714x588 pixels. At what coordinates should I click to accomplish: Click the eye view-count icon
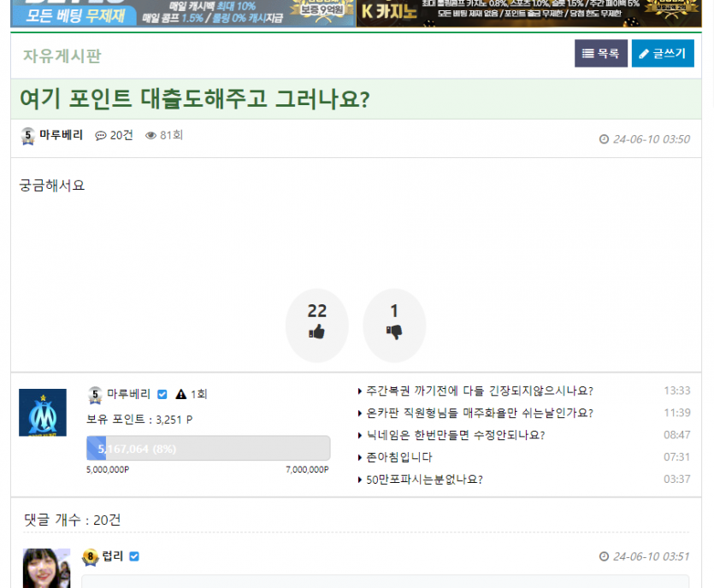coord(150,136)
